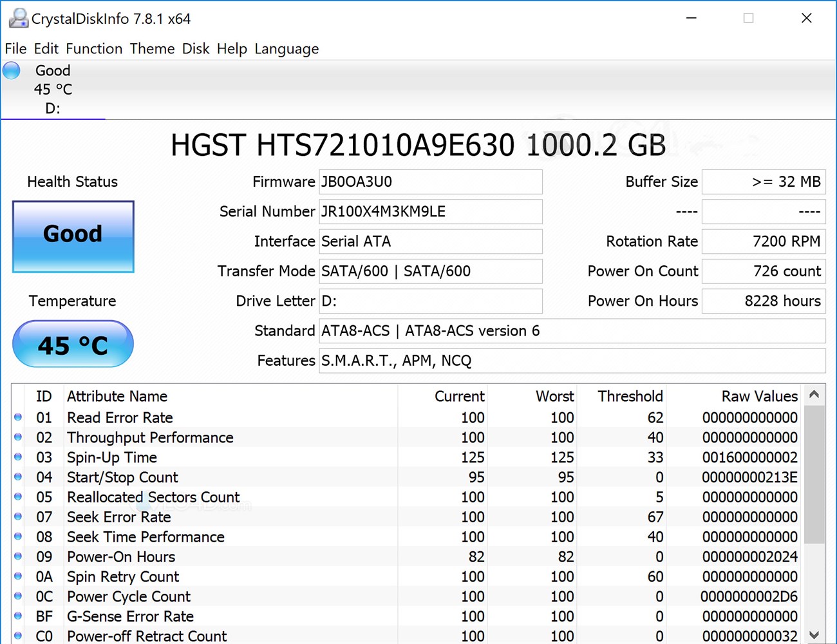Click the Firmware value field
Screen dimensions: 837x644
click(430, 182)
